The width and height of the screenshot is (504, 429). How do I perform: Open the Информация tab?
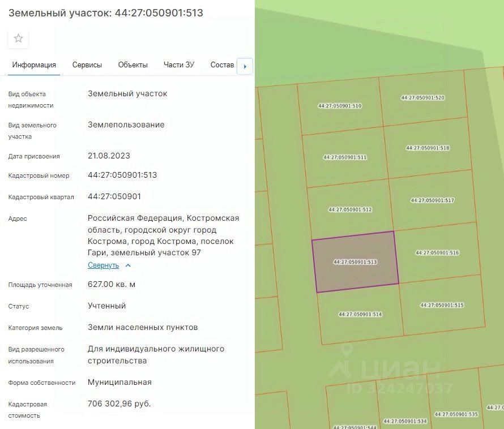(34, 65)
